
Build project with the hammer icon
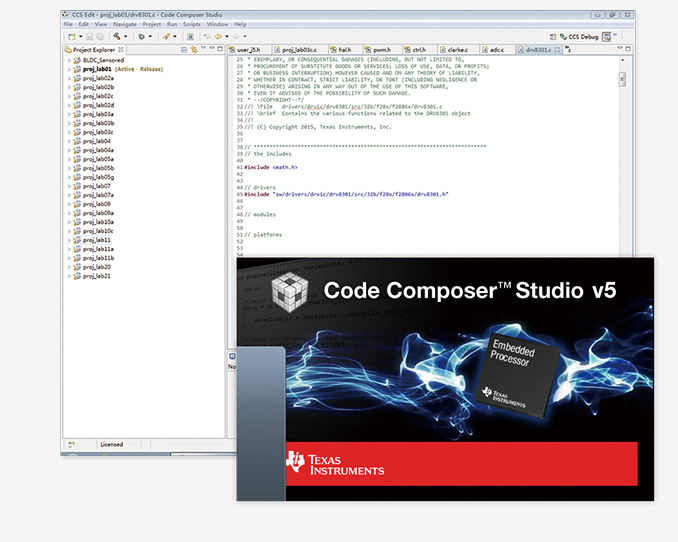(117, 36)
